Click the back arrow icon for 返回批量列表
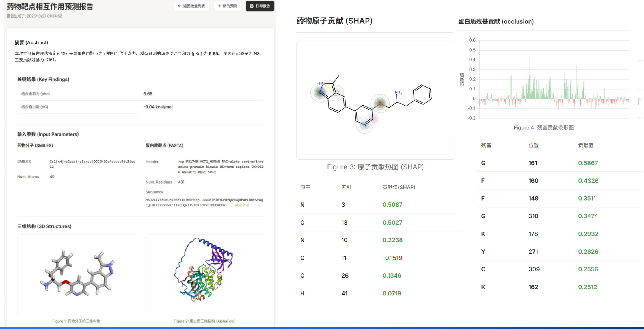The image size is (644, 329). [x=179, y=6]
